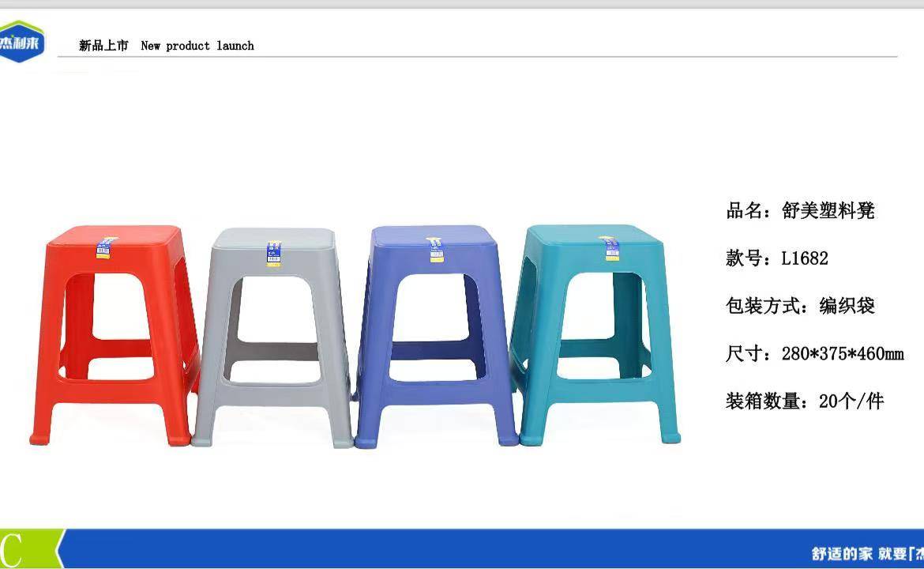Click the label sticker on red stool
The width and height of the screenshot is (924, 569).
[103, 248]
